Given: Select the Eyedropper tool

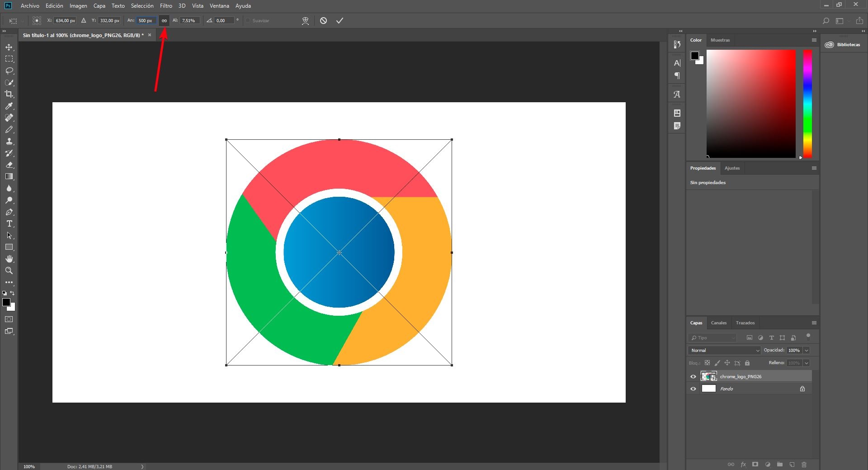Looking at the screenshot, I should [9, 106].
